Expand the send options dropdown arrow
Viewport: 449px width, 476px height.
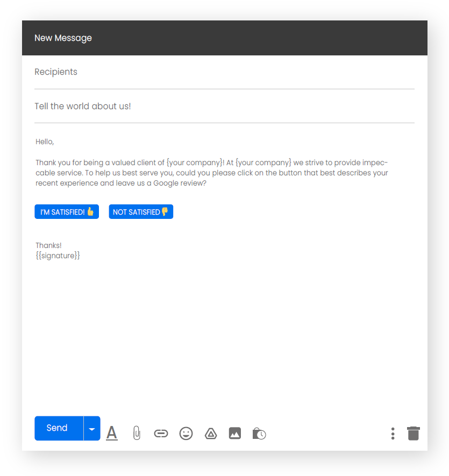[x=92, y=428]
